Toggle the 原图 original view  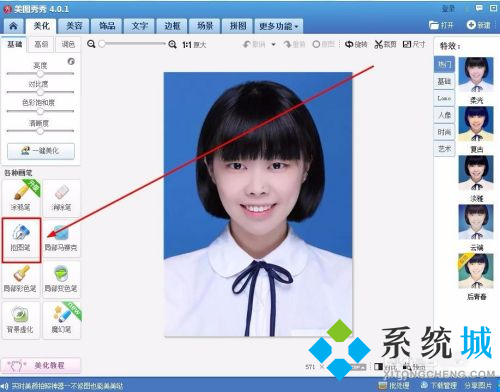pos(323,44)
